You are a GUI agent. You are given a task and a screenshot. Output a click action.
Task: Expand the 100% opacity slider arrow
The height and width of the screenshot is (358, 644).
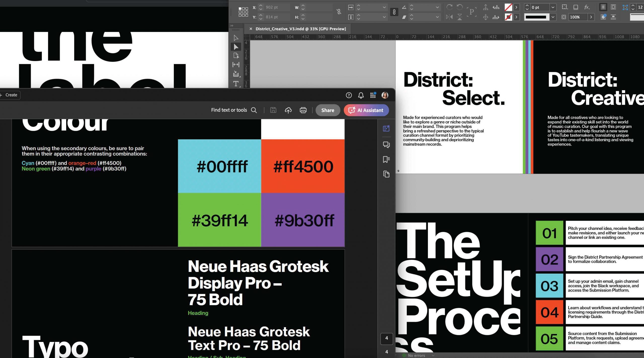click(x=591, y=17)
